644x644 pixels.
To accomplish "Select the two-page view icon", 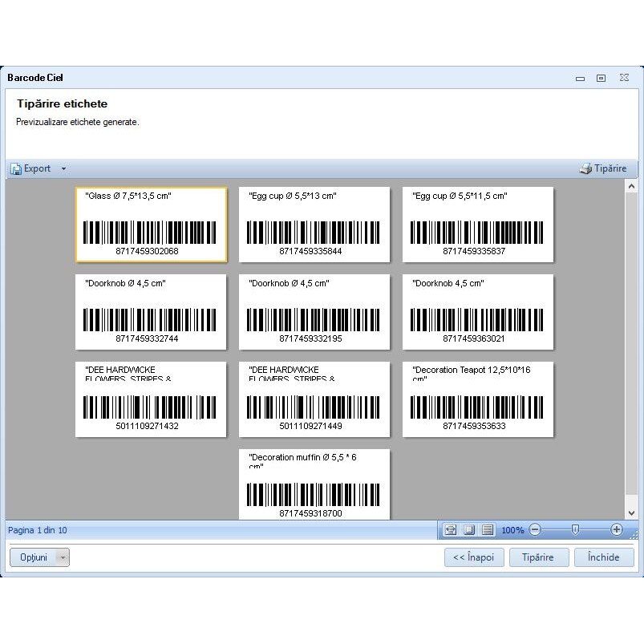I will (x=470, y=529).
